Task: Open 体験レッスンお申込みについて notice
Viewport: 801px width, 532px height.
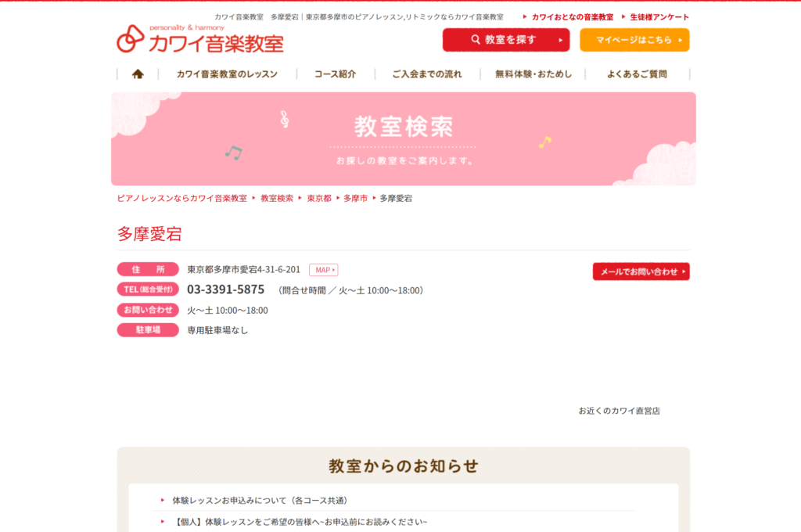Action: pos(260,501)
